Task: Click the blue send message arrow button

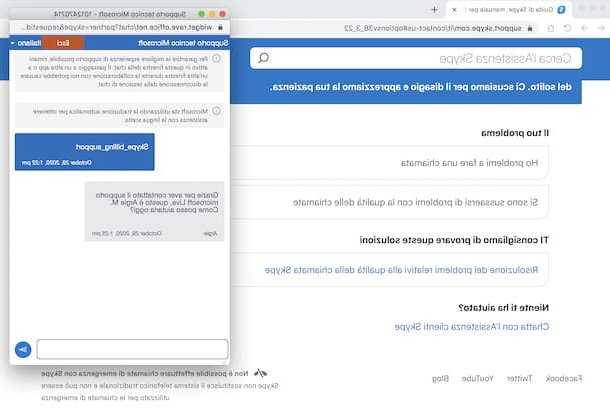Action: click(x=23, y=350)
